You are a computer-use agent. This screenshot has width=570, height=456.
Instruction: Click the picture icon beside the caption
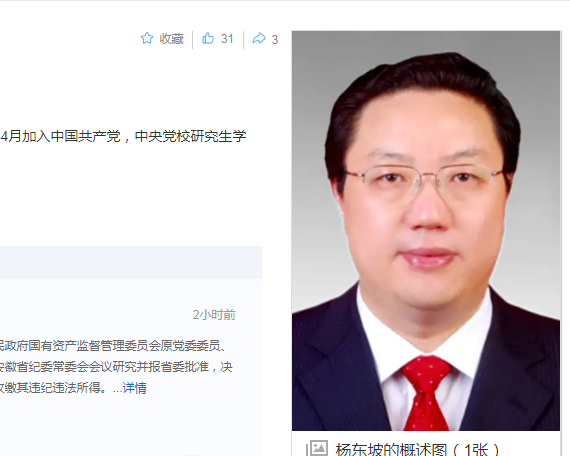coord(317,448)
